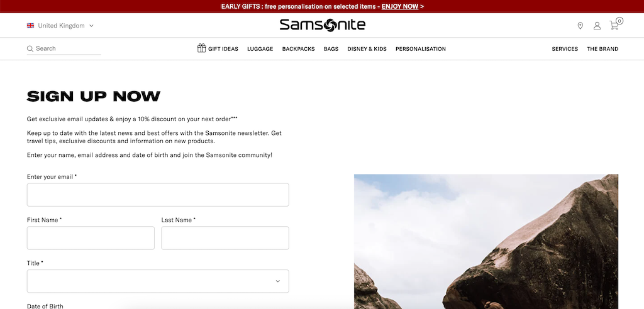Focus the email address field
644x309 pixels.
pos(158,195)
